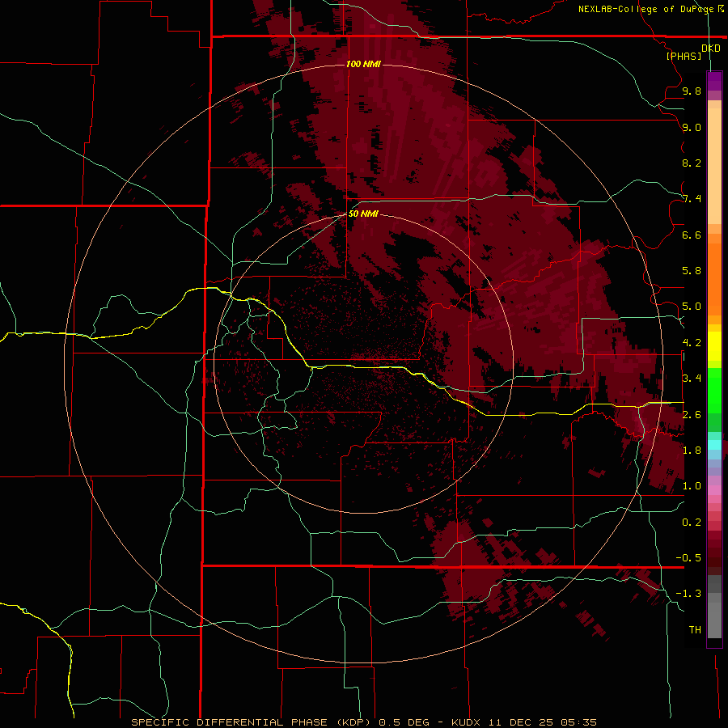Click the 5.0 value on the color scale
This screenshot has height=728, width=728.
[x=692, y=307]
